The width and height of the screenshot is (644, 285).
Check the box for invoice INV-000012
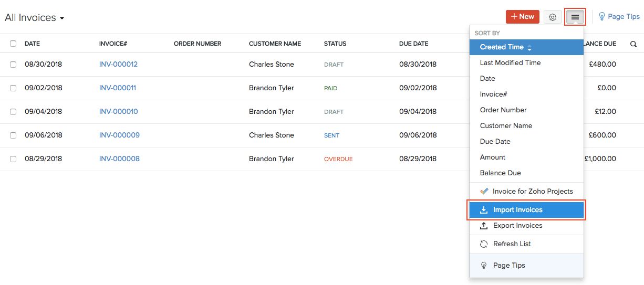13,65
